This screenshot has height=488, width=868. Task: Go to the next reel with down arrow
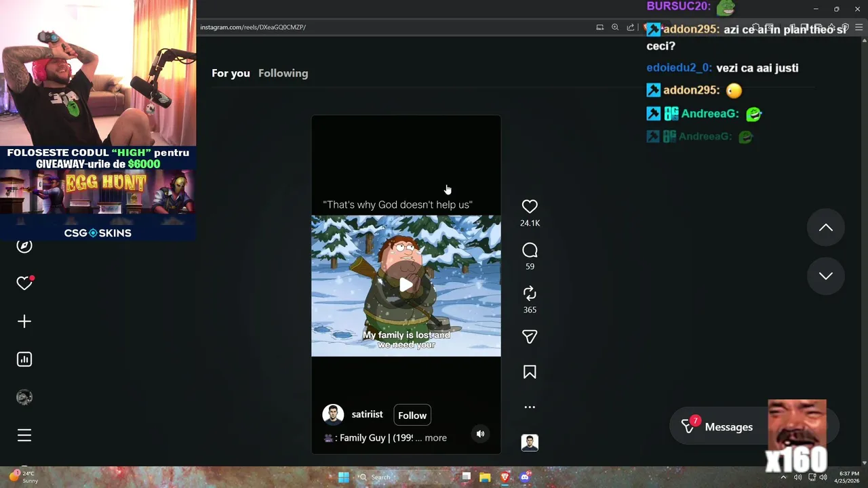(825, 276)
